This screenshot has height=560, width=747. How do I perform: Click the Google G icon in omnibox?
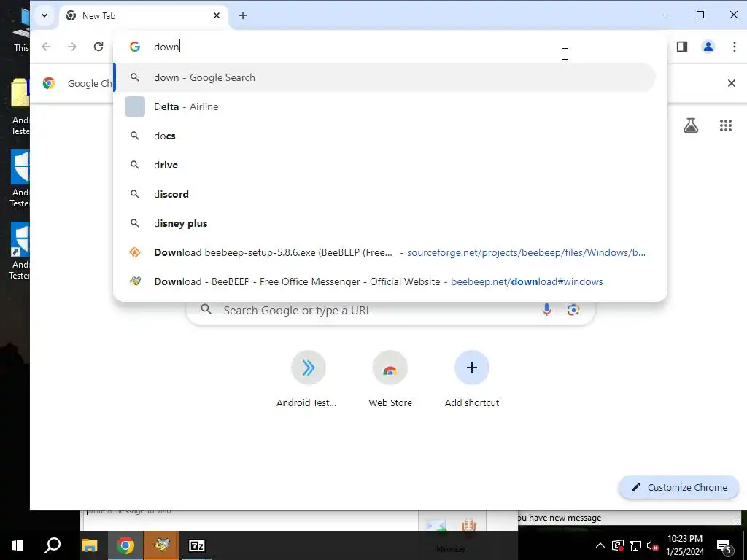135,47
